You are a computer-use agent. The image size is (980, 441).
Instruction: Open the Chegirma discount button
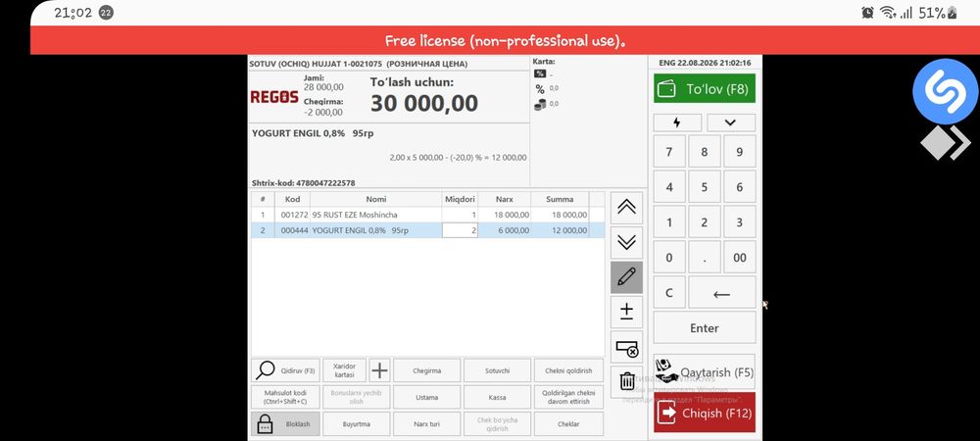[x=427, y=370]
